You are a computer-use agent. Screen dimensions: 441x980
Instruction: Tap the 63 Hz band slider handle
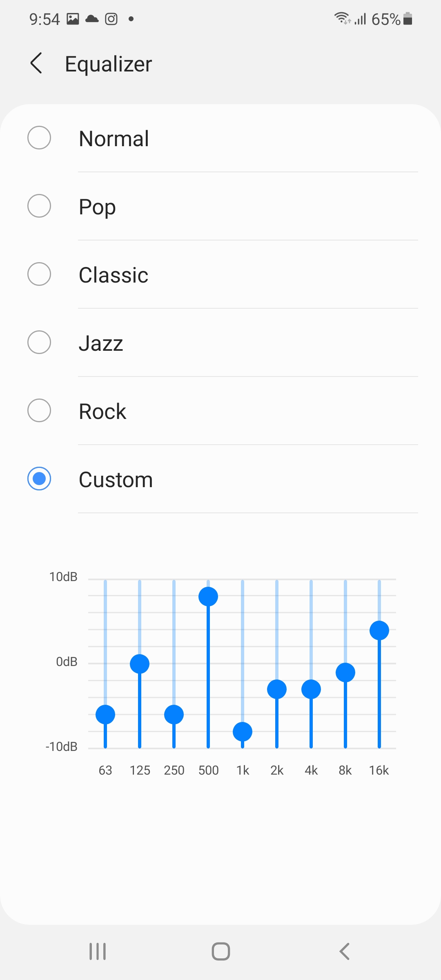pyautogui.click(x=105, y=715)
